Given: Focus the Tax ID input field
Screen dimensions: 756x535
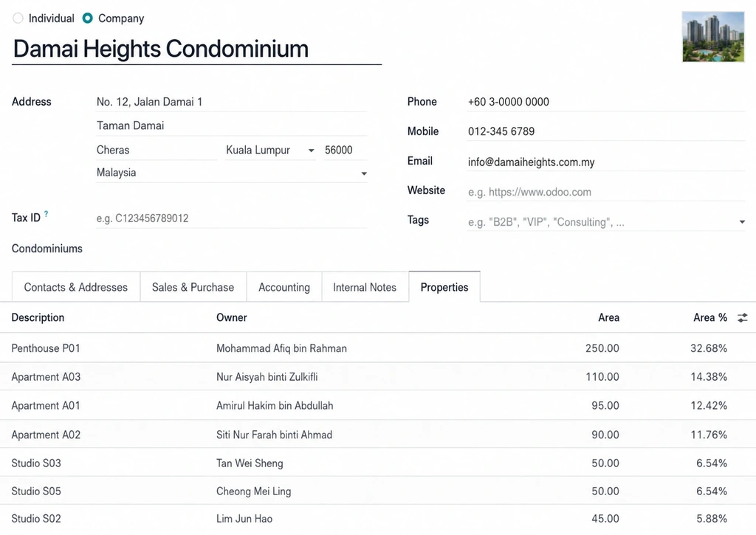Looking at the screenshot, I should pyautogui.click(x=231, y=218).
